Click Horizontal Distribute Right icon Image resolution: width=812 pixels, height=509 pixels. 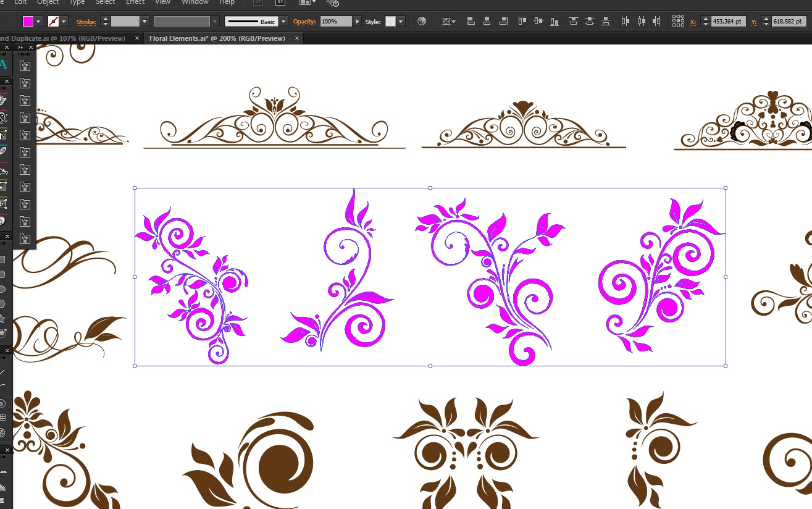pyautogui.click(x=657, y=22)
